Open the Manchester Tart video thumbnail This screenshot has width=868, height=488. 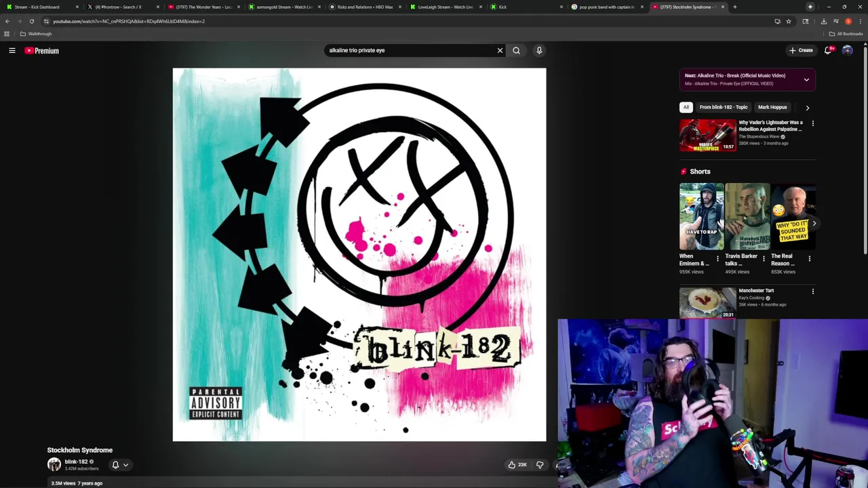(x=707, y=302)
